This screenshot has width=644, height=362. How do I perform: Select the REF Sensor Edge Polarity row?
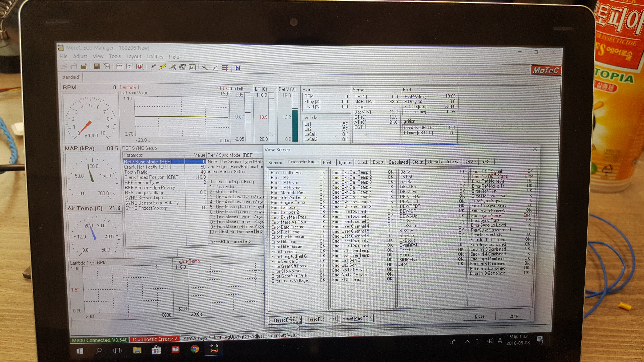pos(165,187)
